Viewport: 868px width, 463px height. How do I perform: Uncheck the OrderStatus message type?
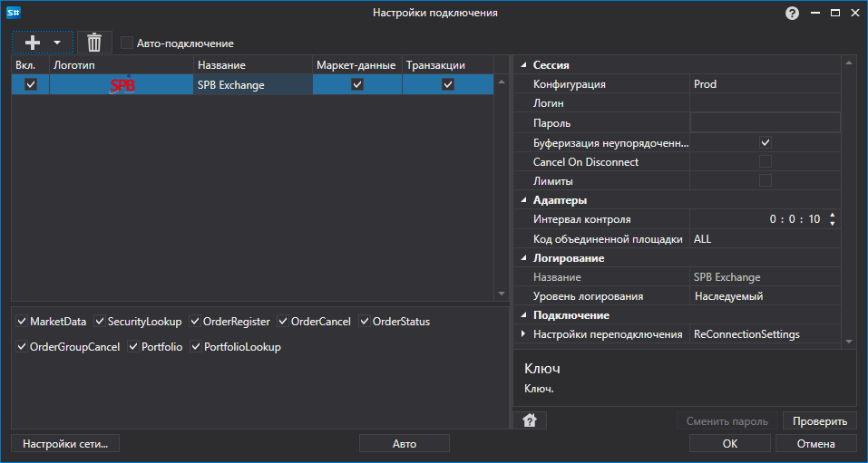[x=365, y=322]
